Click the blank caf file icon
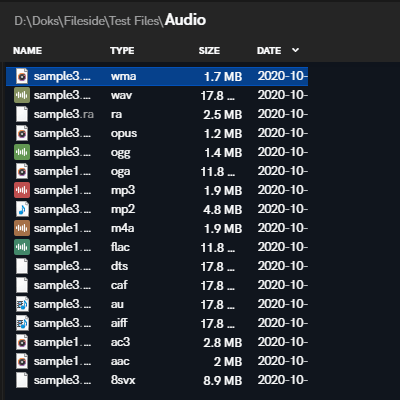400x400 pixels. click(x=22, y=285)
